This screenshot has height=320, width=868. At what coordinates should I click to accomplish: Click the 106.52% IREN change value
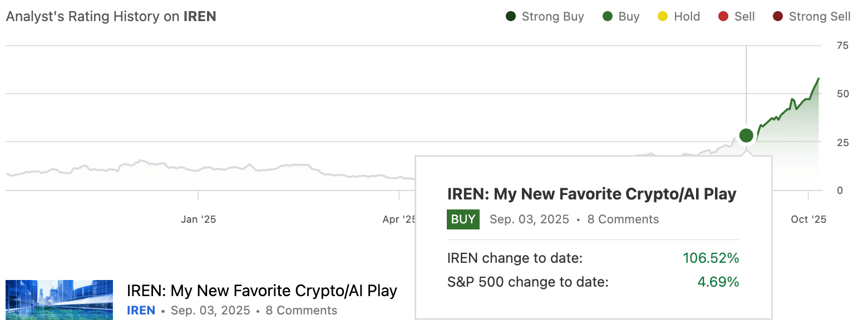click(x=711, y=258)
